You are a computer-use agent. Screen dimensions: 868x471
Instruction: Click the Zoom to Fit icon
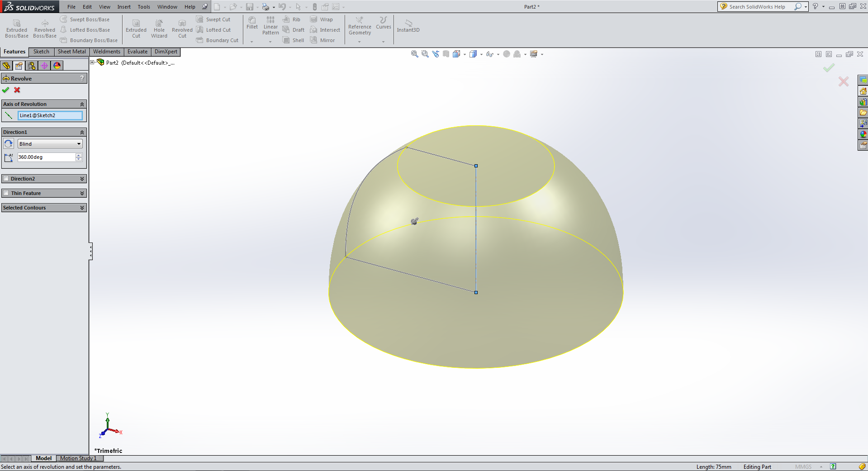coord(414,54)
